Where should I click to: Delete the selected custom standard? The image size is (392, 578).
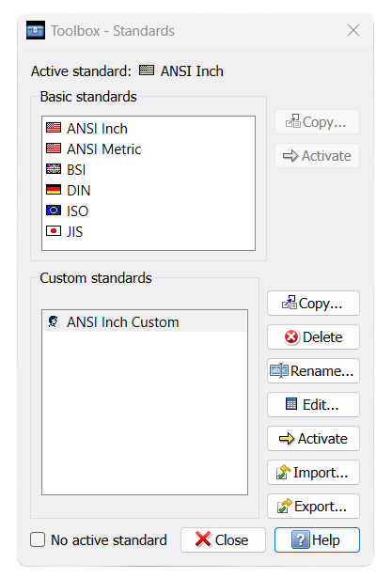point(313,336)
